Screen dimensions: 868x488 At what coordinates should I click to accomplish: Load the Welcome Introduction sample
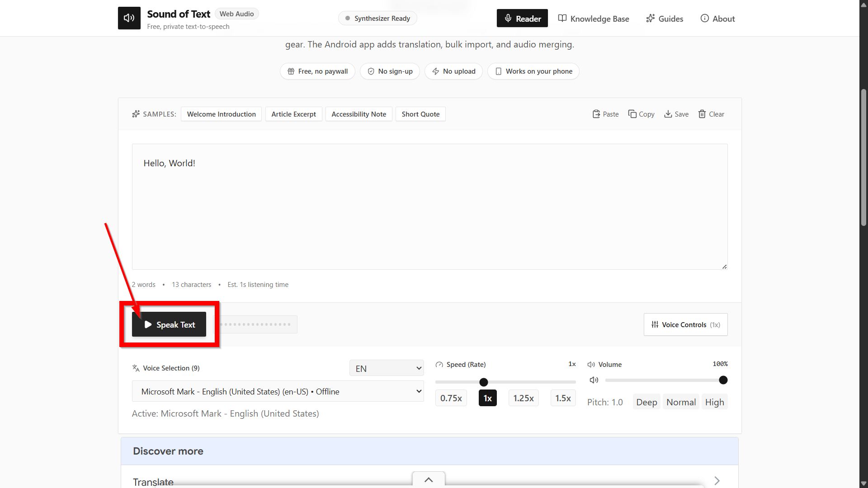point(222,114)
